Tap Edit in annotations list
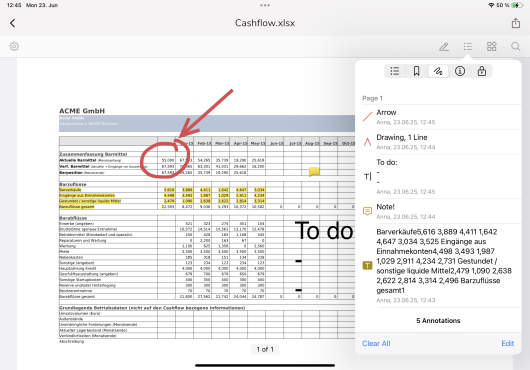This screenshot has height=370, width=530. [x=508, y=343]
